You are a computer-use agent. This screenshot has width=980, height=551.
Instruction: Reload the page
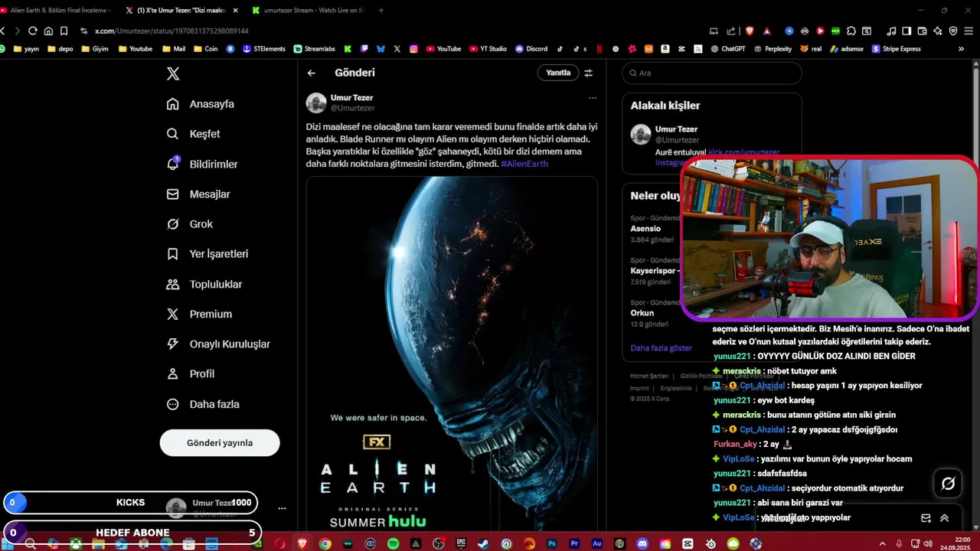[32, 31]
